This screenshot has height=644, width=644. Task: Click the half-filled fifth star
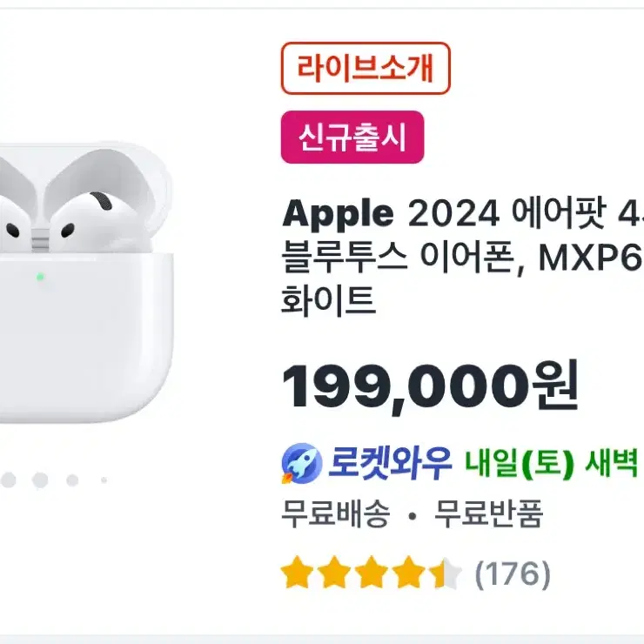[446, 573]
